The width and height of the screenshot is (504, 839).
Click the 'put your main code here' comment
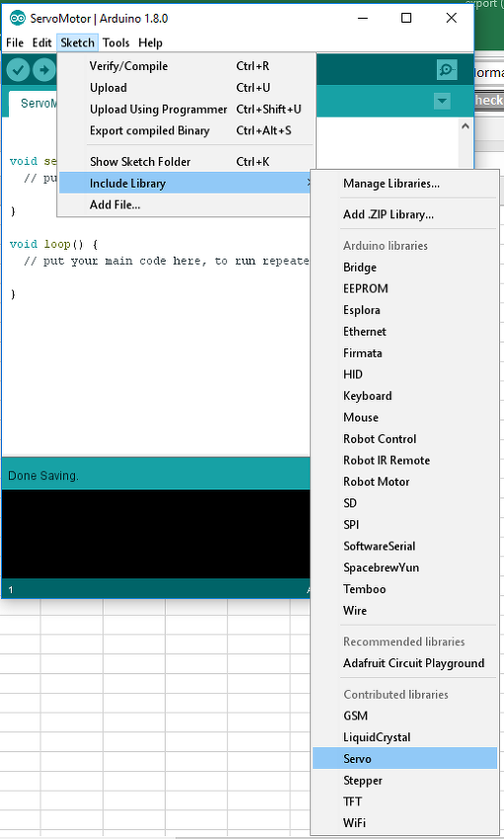pos(167,262)
